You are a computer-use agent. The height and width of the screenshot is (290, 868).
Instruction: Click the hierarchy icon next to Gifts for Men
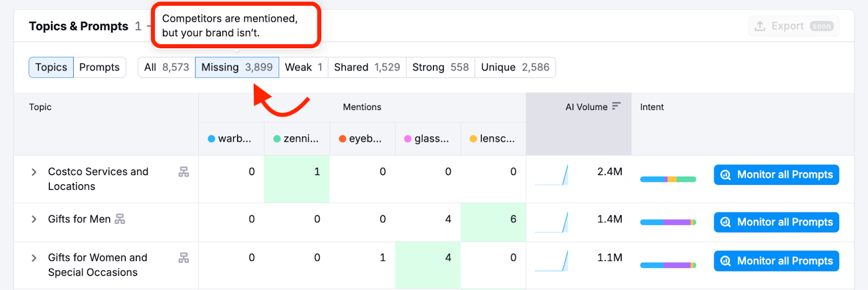point(120,219)
